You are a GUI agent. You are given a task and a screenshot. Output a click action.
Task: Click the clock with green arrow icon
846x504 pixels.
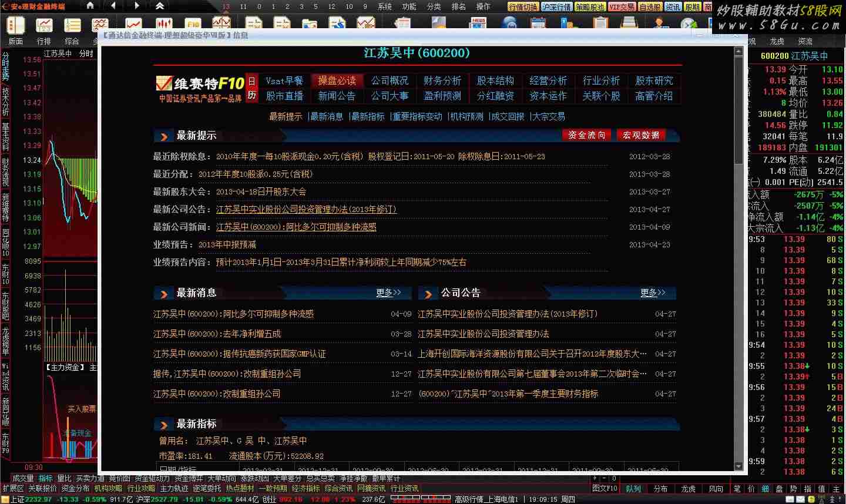[x=689, y=24]
